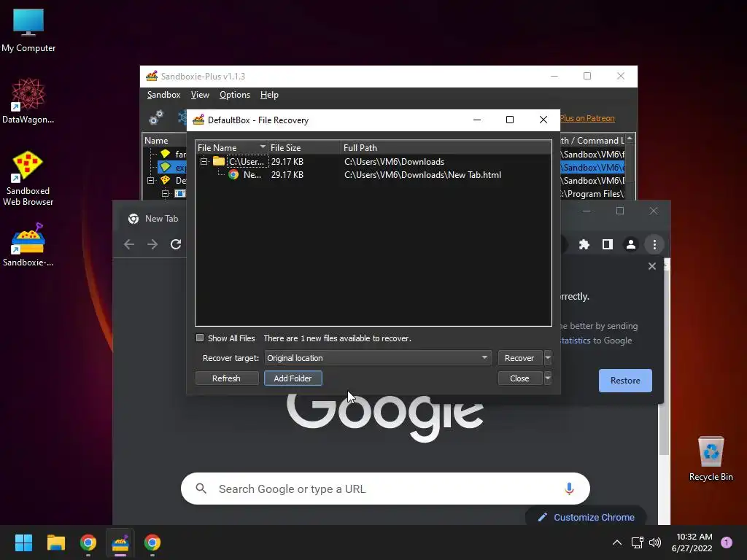The image size is (747, 560).
Task: Select the highlighted exp... row in Sandboxie list
Action: coord(172,167)
